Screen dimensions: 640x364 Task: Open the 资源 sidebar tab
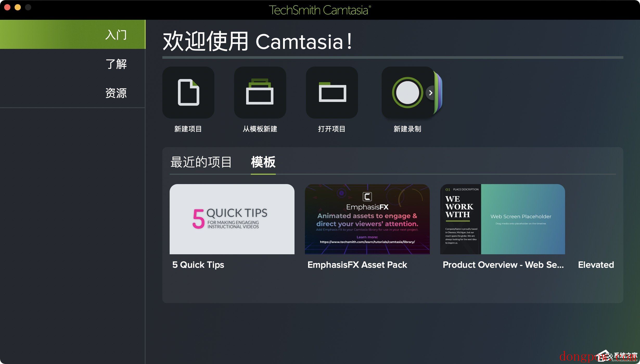(73, 93)
